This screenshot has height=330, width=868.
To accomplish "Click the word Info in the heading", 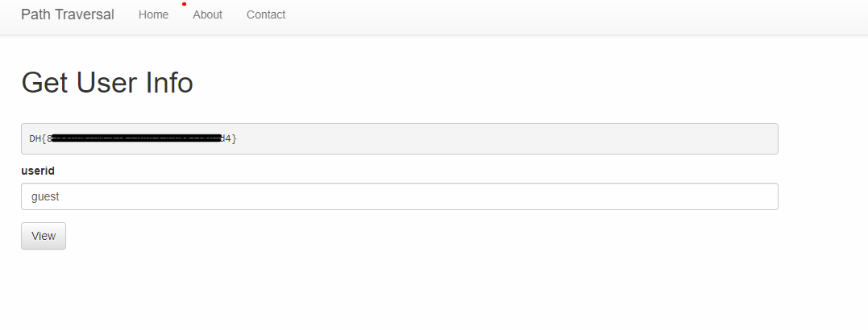I will point(169,83).
